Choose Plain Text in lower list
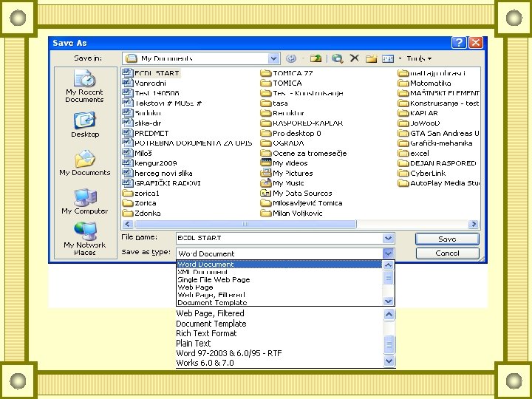532x399 pixels. pyautogui.click(x=194, y=343)
